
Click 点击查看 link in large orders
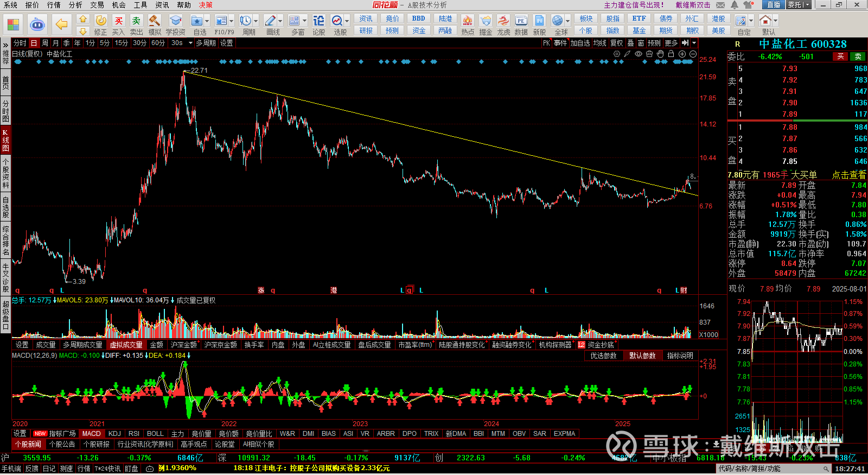[x=849, y=175]
